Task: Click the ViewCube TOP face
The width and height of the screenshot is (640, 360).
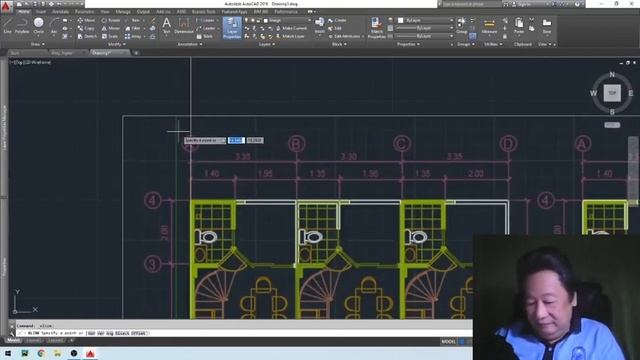Action: [612, 93]
